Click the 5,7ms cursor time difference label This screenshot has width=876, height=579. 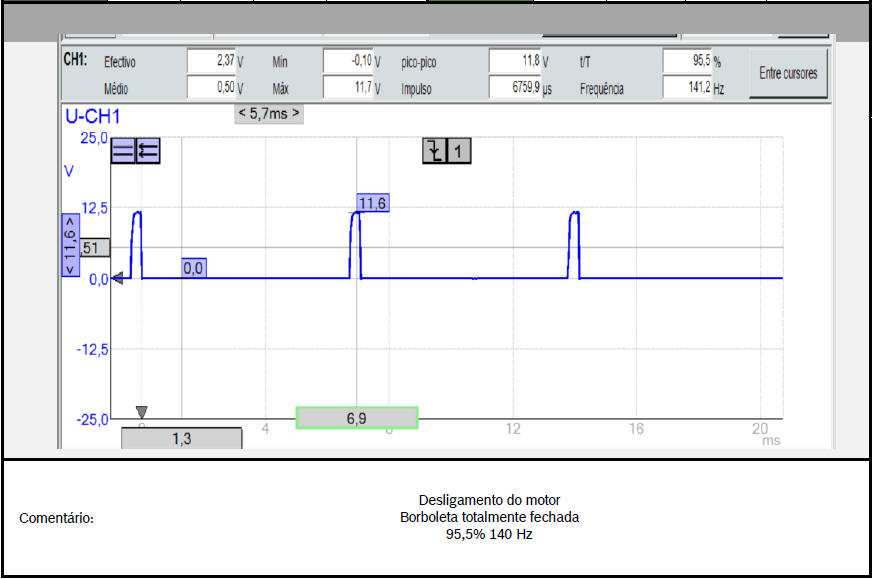[x=269, y=114]
